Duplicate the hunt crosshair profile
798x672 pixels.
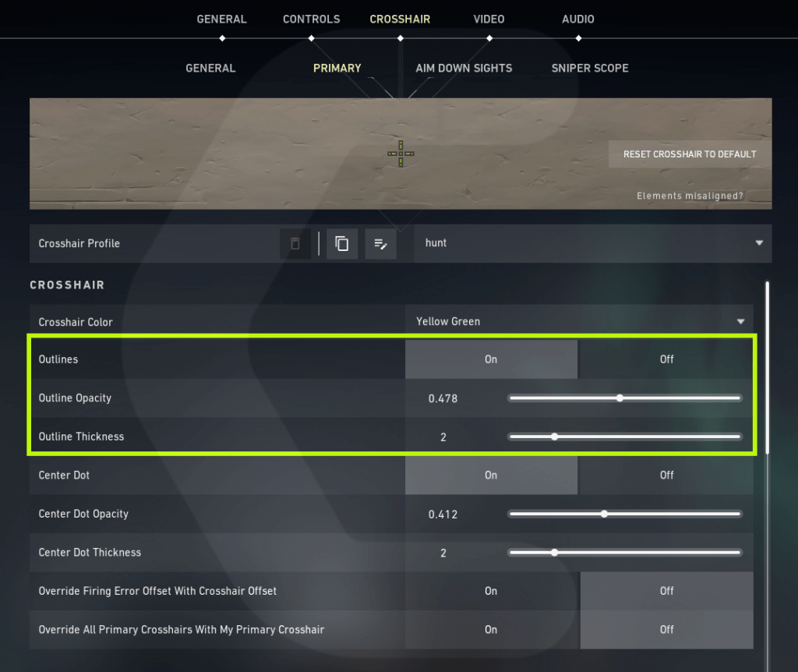pyautogui.click(x=341, y=243)
